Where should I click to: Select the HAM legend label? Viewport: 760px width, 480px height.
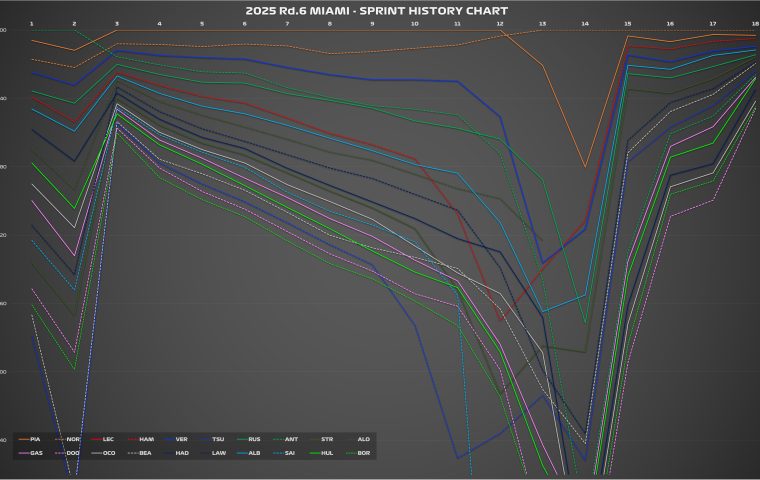point(146,439)
